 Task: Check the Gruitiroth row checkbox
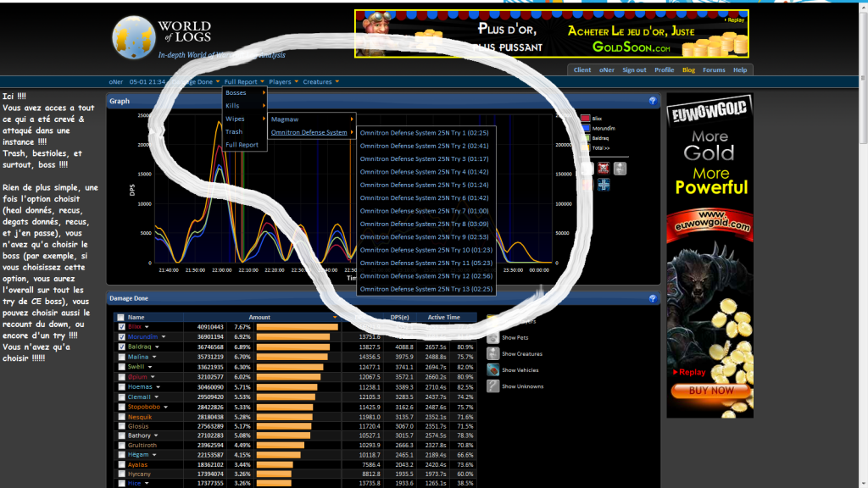[122, 445]
